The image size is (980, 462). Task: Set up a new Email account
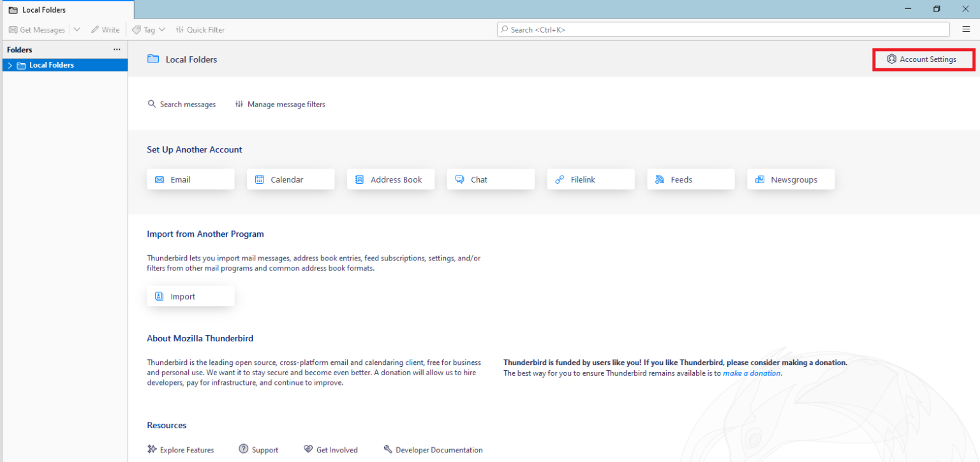(x=190, y=179)
